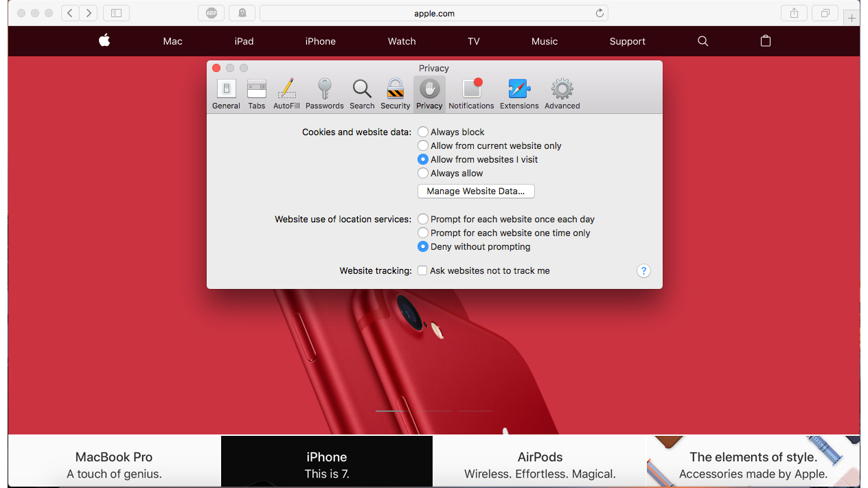This screenshot has height=488, width=868.
Task: Select the Privacy hand icon
Action: pos(429,89)
